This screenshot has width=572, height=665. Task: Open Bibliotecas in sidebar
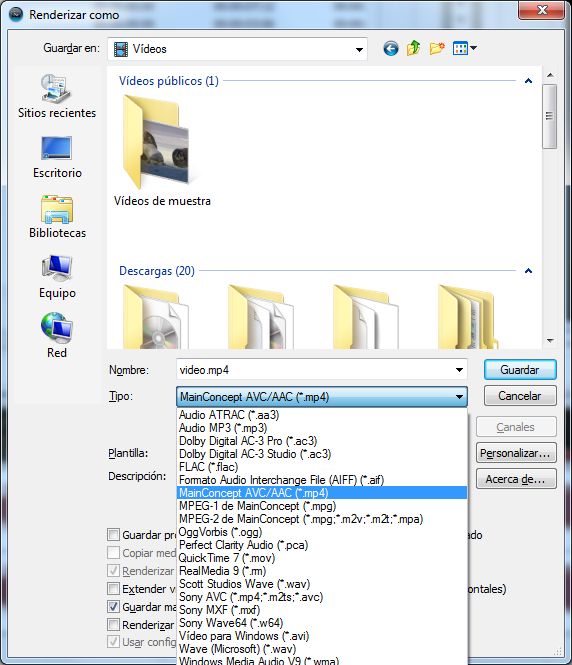coord(57,217)
